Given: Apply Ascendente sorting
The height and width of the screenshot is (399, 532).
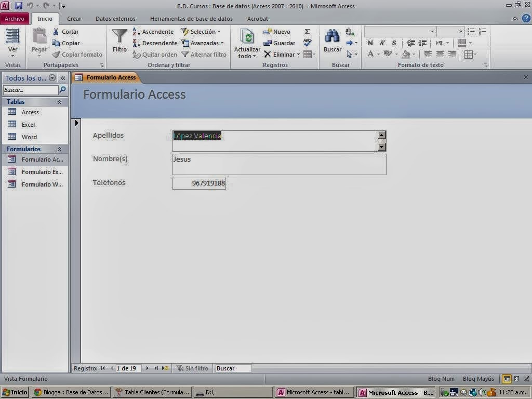Looking at the screenshot, I should click(x=154, y=31).
